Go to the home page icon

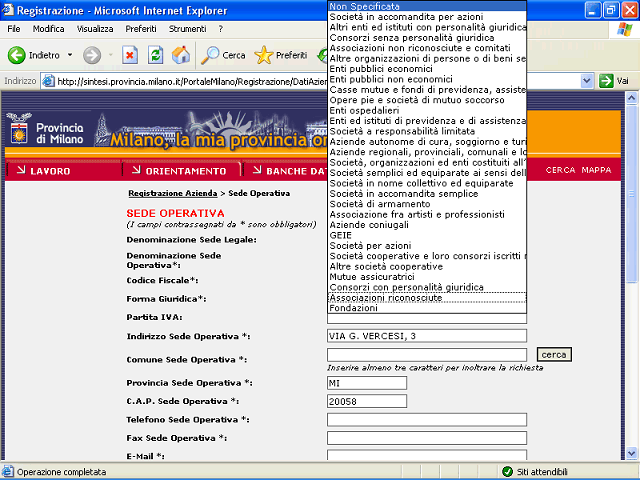click(x=181, y=55)
